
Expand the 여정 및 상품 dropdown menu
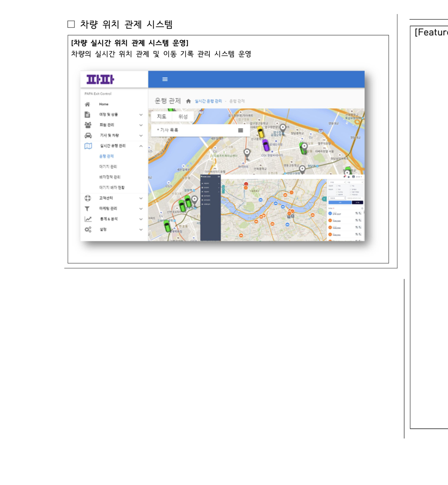pyautogui.click(x=141, y=115)
